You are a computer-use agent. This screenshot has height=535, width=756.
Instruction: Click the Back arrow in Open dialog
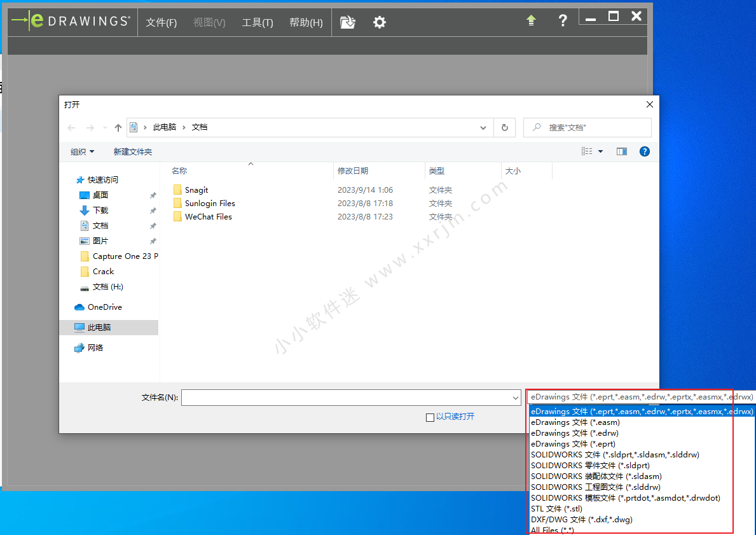click(71, 127)
